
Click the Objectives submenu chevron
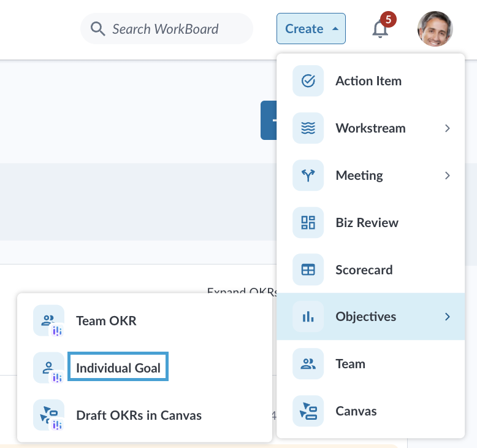coord(447,317)
